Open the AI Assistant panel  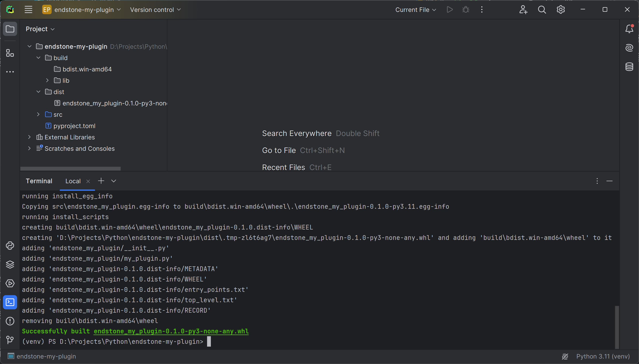[629, 47]
